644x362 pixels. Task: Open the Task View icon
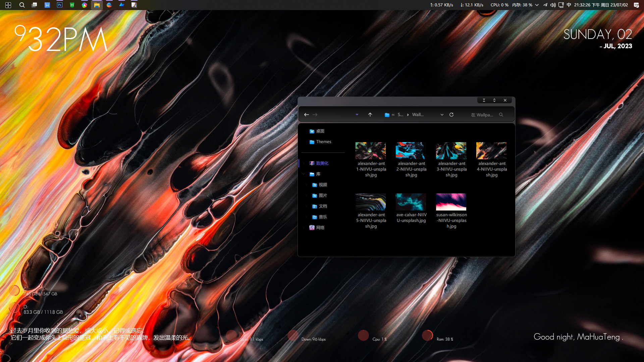point(35,5)
